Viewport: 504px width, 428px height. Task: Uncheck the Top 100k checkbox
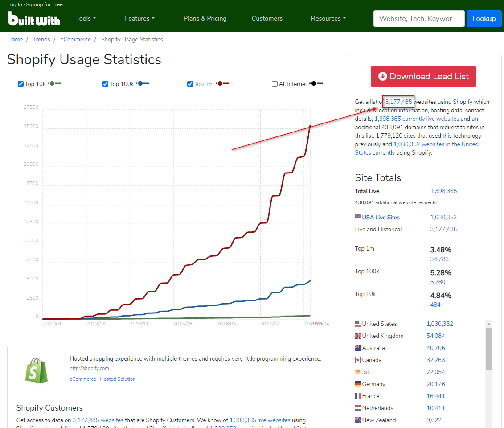coord(105,84)
